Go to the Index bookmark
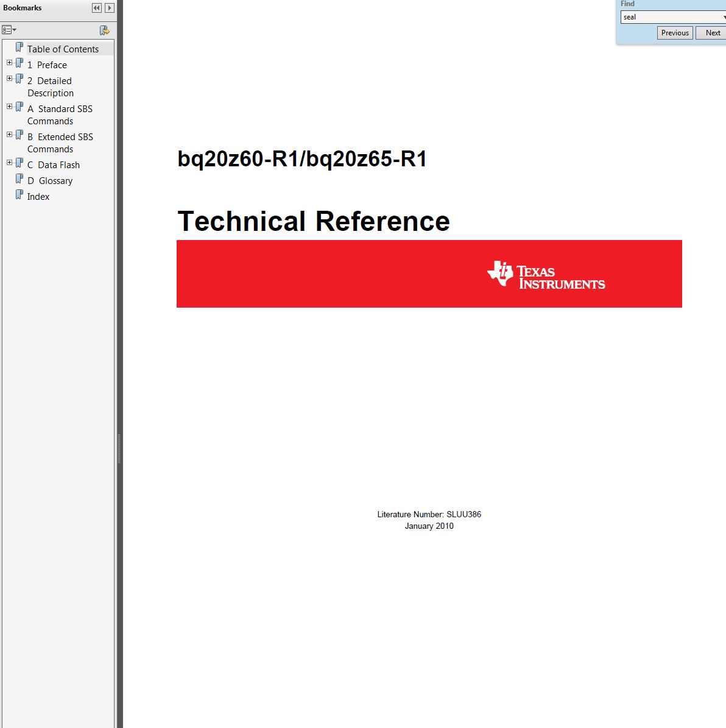The width and height of the screenshot is (726, 728). click(x=38, y=196)
